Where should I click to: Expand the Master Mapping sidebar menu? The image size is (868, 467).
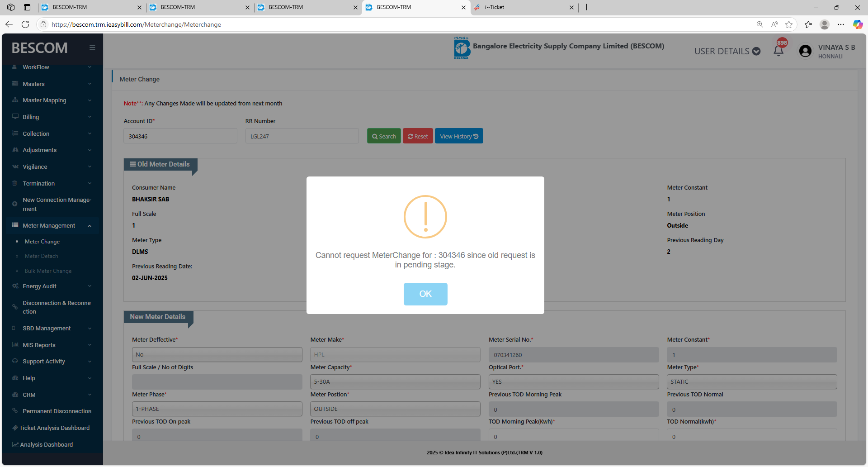[52, 100]
